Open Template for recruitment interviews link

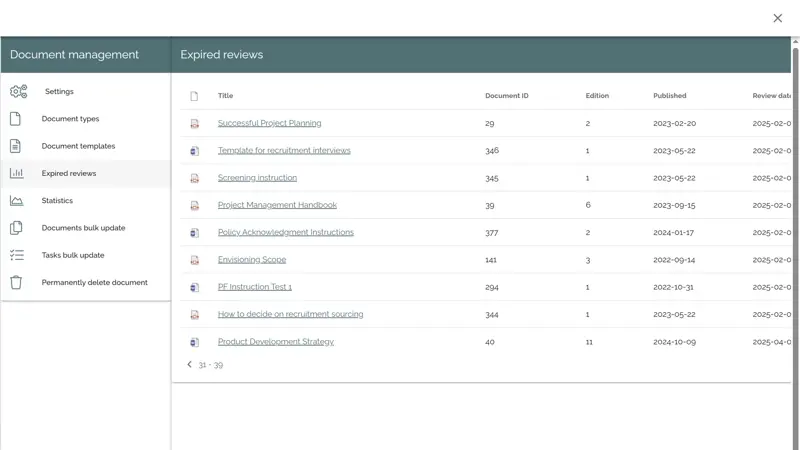click(x=284, y=151)
